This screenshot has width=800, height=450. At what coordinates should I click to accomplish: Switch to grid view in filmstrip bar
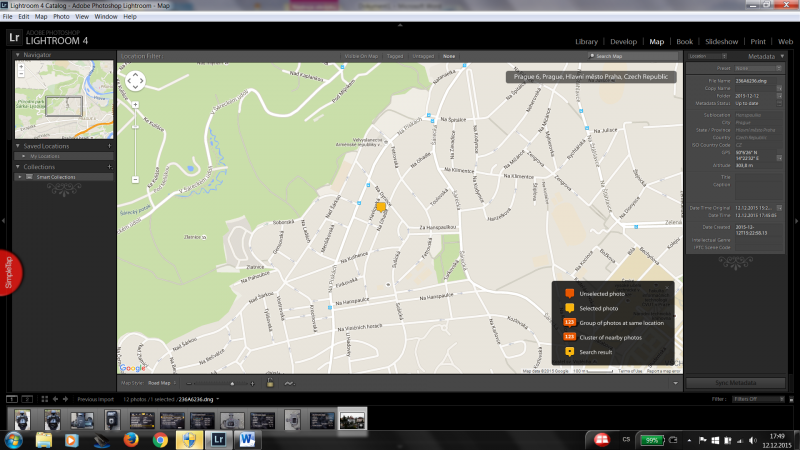click(44, 399)
